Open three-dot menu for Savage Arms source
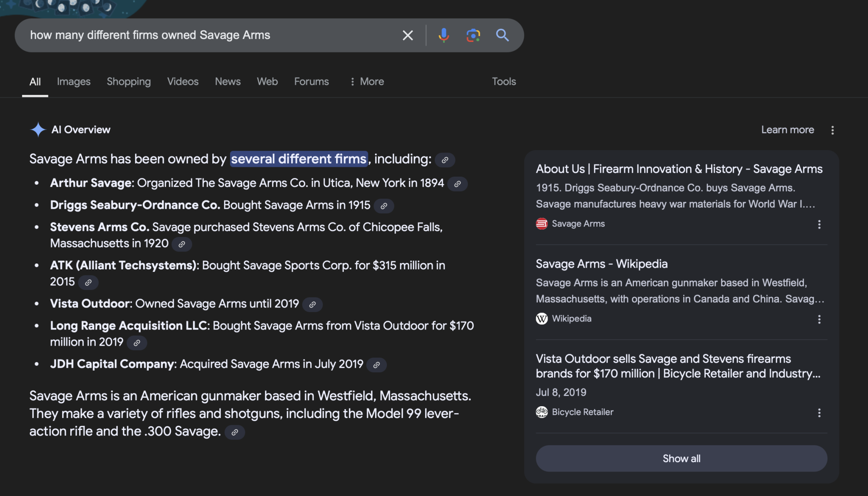The width and height of the screenshot is (868, 496). point(819,224)
